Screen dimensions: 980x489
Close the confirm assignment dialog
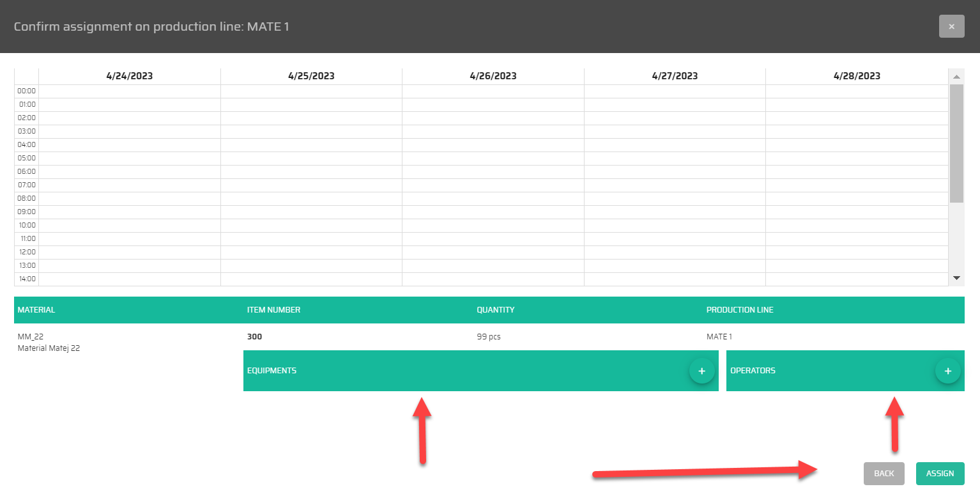click(951, 26)
